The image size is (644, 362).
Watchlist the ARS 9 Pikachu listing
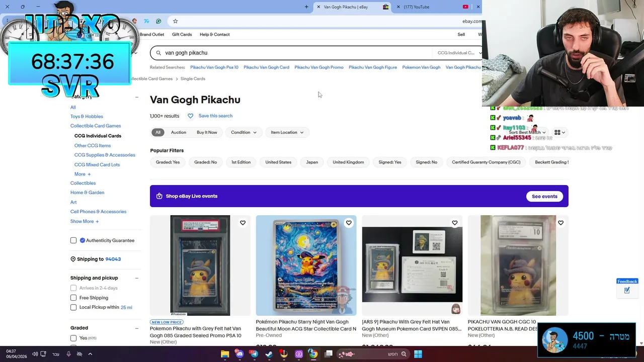pos(455,223)
